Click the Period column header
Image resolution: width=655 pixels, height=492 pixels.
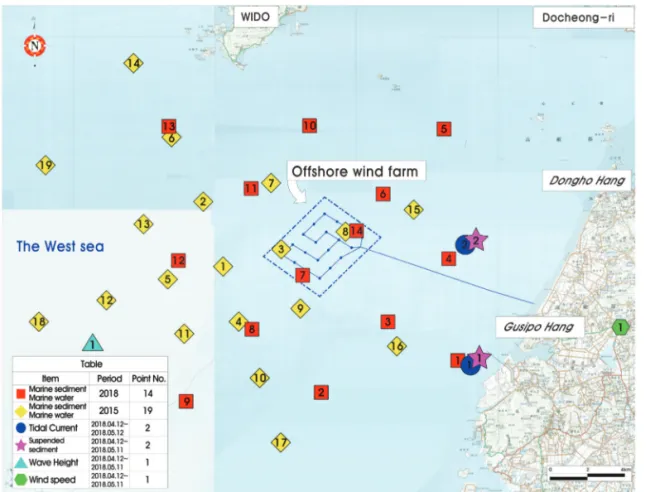[x=109, y=378]
